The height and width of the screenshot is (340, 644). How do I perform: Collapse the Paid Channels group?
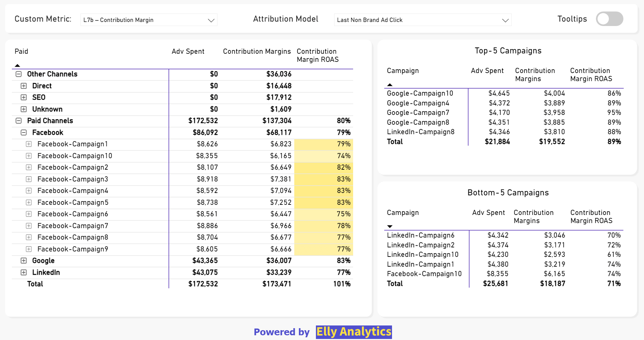point(19,121)
